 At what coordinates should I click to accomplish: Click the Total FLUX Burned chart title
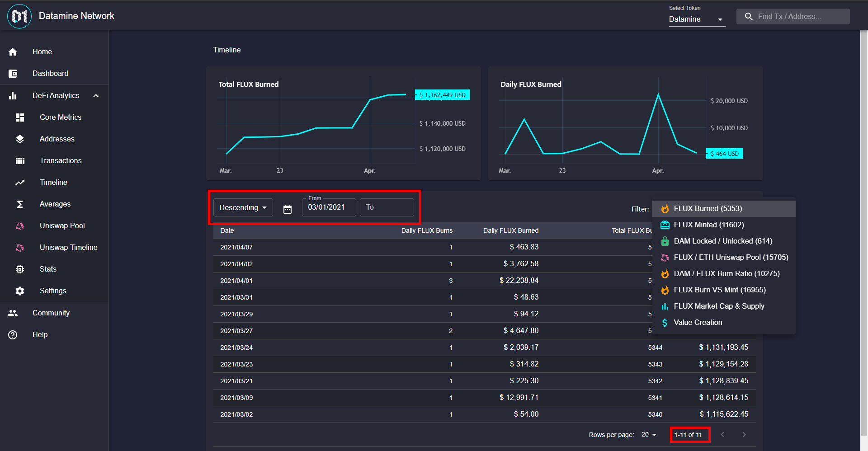(249, 85)
